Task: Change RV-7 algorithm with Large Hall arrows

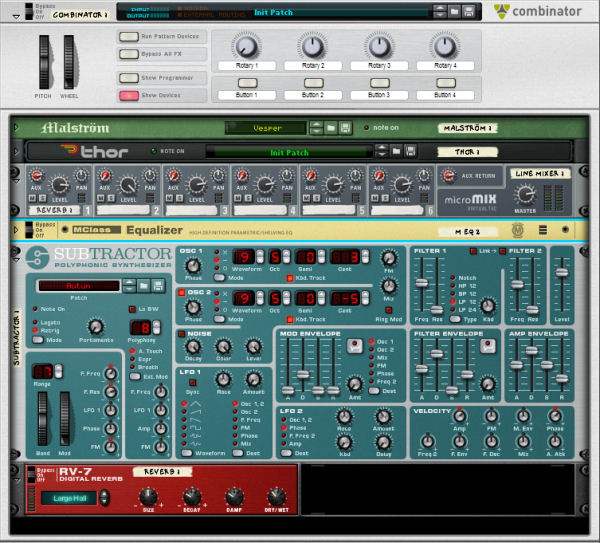Action: tap(104, 498)
